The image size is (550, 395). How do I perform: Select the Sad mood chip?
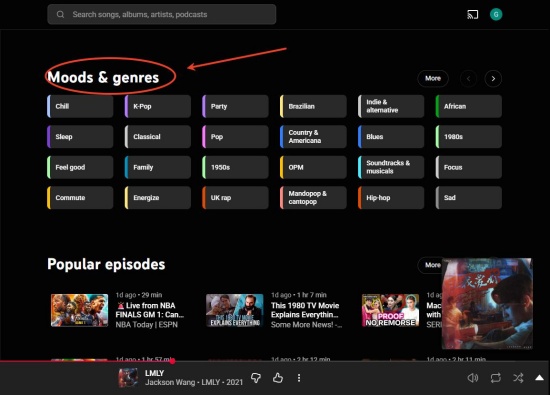pyautogui.click(x=469, y=198)
